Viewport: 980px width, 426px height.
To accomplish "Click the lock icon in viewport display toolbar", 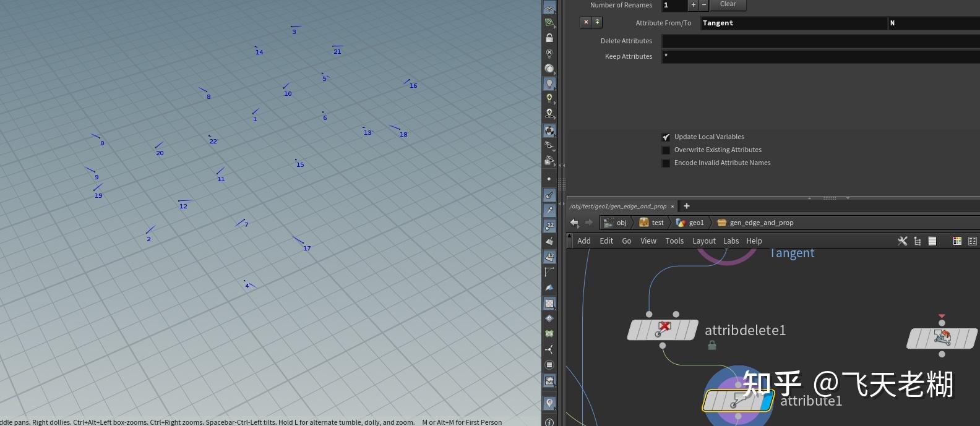I will coord(549,38).
